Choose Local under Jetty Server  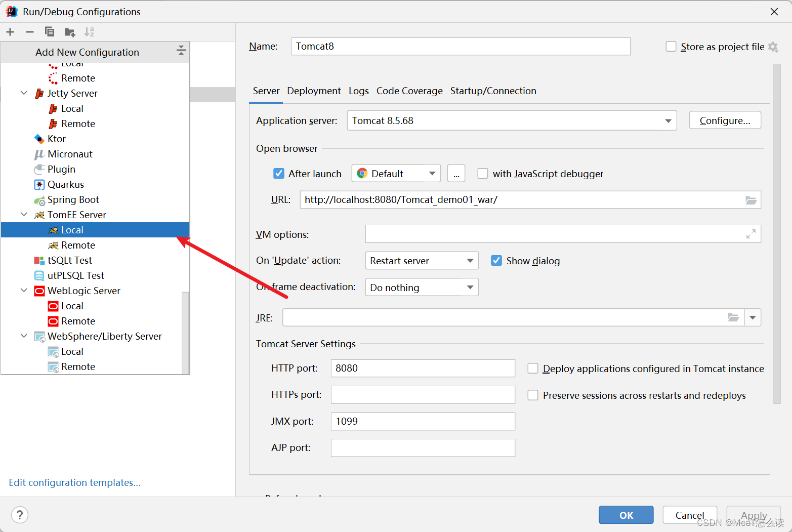[x=72, y=108]
